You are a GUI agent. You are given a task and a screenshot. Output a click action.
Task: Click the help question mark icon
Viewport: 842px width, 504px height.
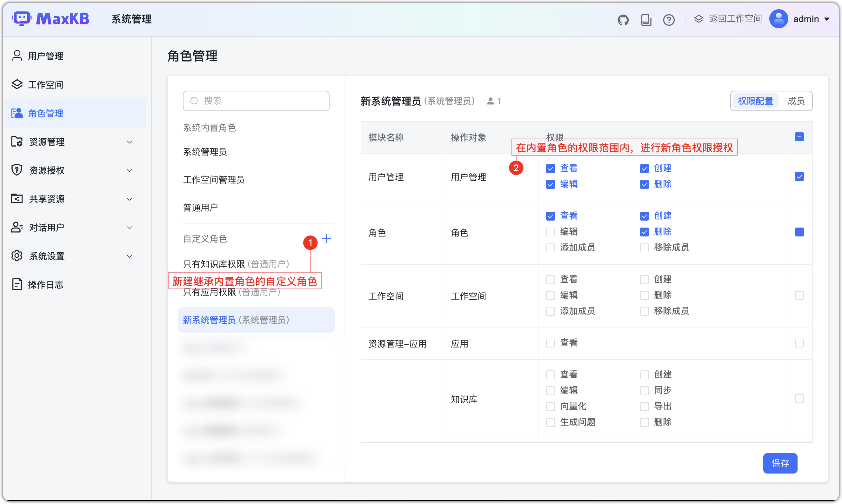pos(669,20)
